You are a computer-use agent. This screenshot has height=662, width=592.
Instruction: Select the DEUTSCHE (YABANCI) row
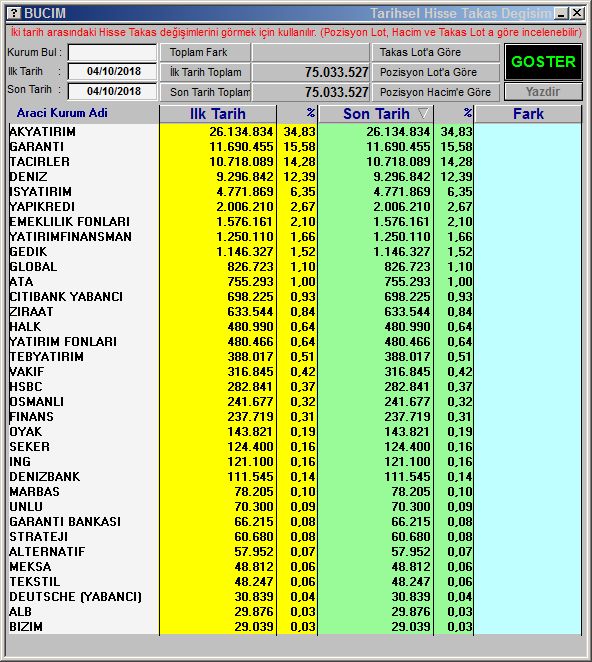tap(295, 597)
